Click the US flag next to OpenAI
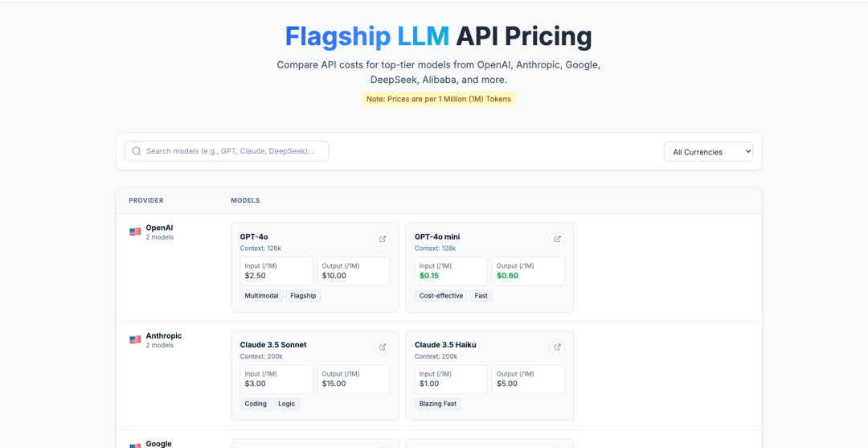 point(135,232)
